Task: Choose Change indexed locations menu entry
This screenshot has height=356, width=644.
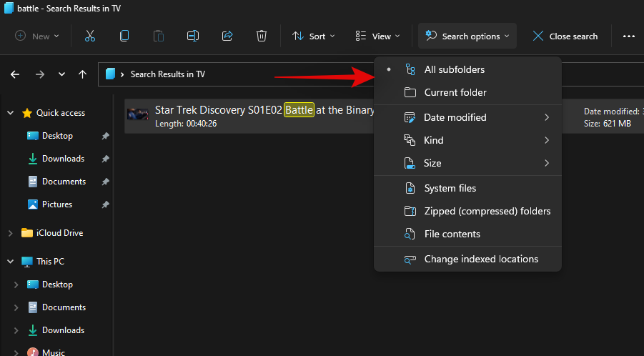Action: [x=481, y=259]
